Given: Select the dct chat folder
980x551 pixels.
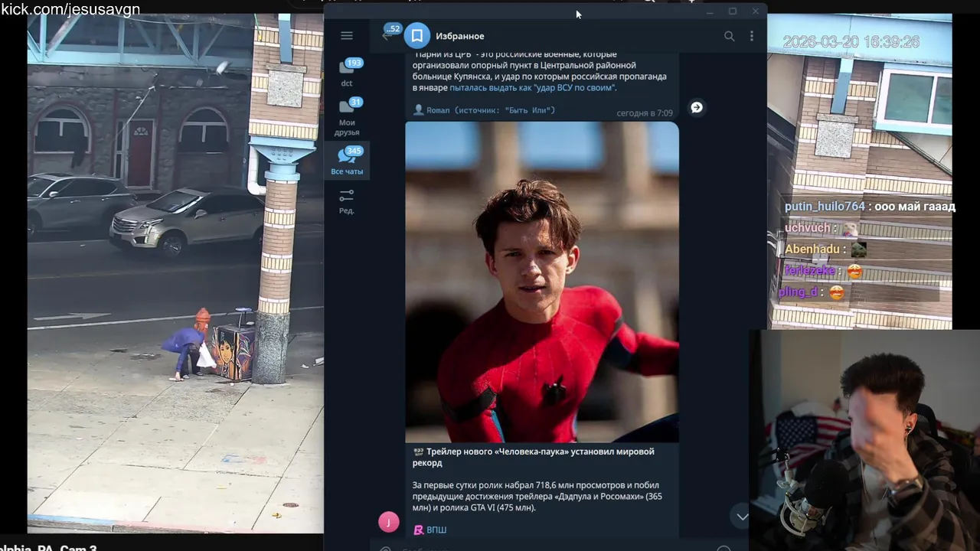Looking at the screenshot, I should [x=347, y=74].
